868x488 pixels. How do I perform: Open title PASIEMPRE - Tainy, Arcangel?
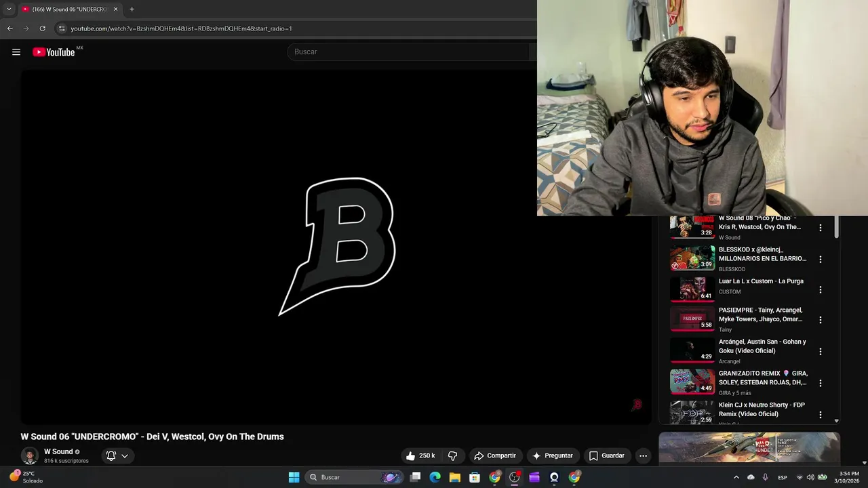[760, 314]
